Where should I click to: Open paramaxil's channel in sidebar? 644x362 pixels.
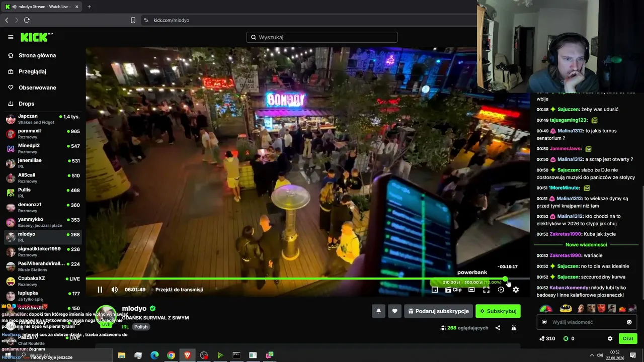(42, 134)
